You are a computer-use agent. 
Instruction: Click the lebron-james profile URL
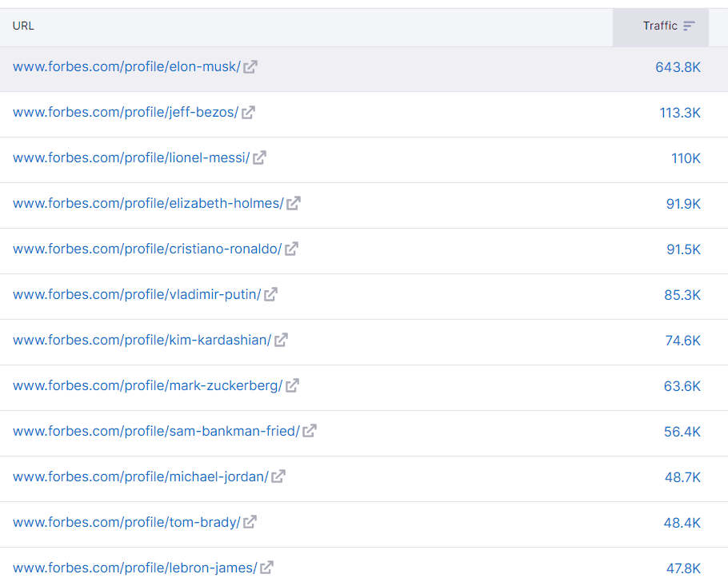coord(134,568)
